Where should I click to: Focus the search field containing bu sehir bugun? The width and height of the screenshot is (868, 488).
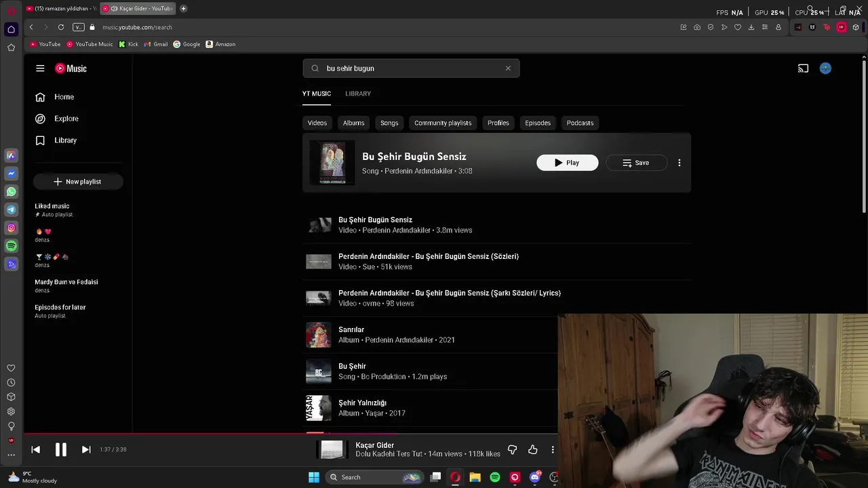(411, 68)
